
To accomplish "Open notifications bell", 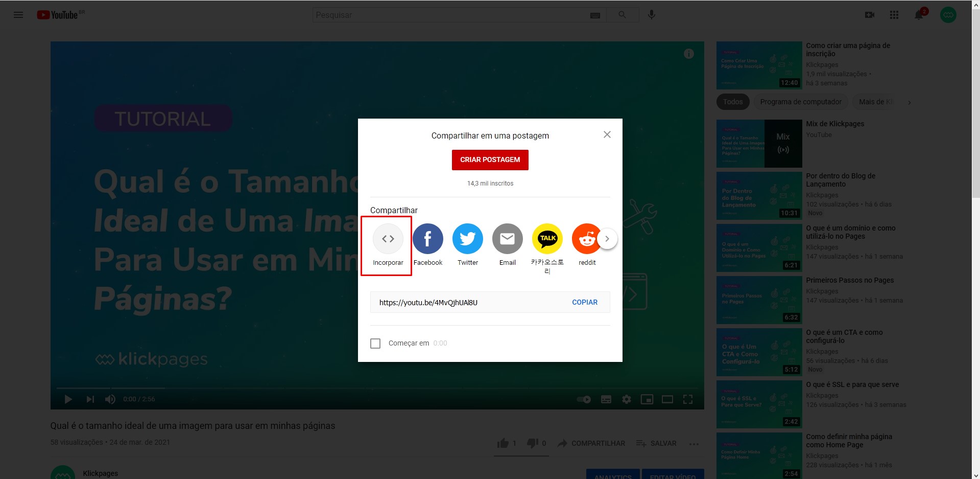I will coord(919,15).
